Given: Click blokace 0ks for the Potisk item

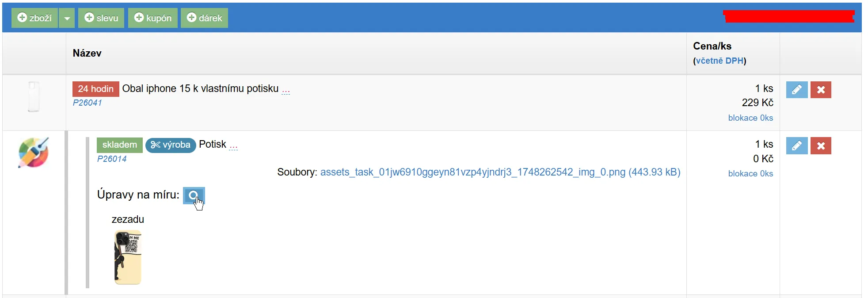Looking at the screenshot, I should [750, 174].
